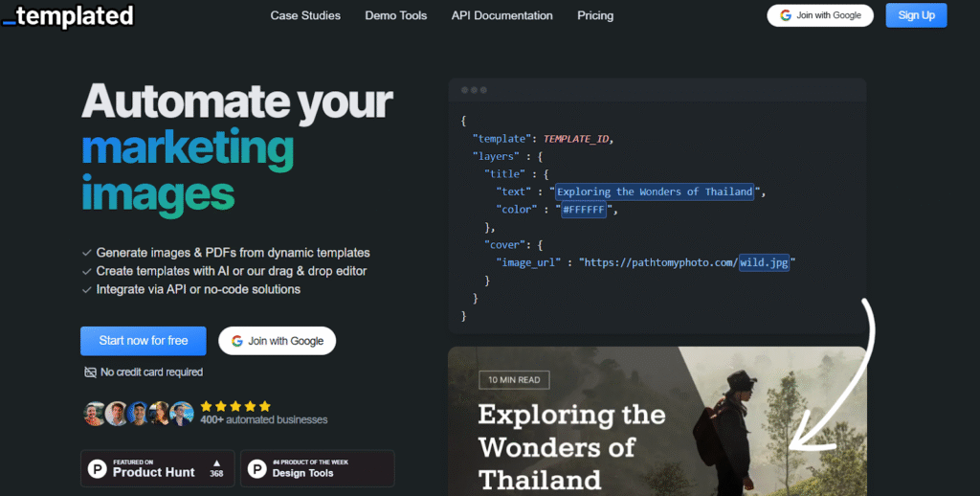Click the highlighted wild.jpg filename
The image size is (980, 496).
[x=764, y=262]
